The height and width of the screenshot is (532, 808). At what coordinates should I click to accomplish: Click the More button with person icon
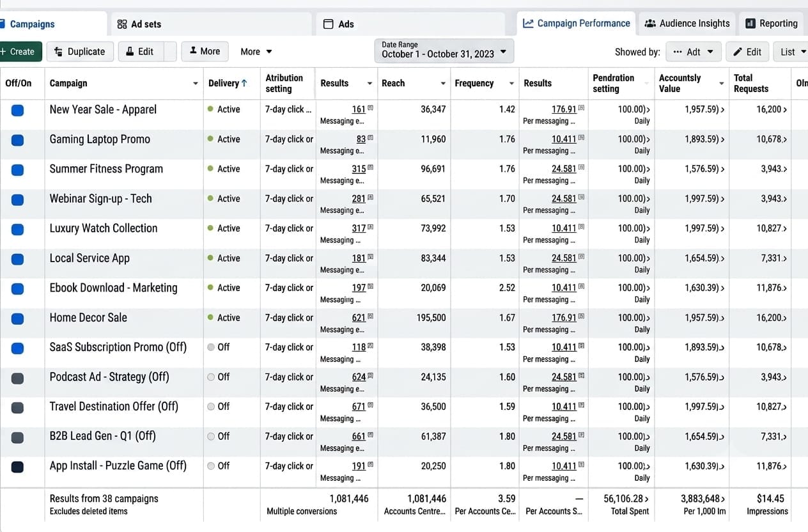click(205, 51)
